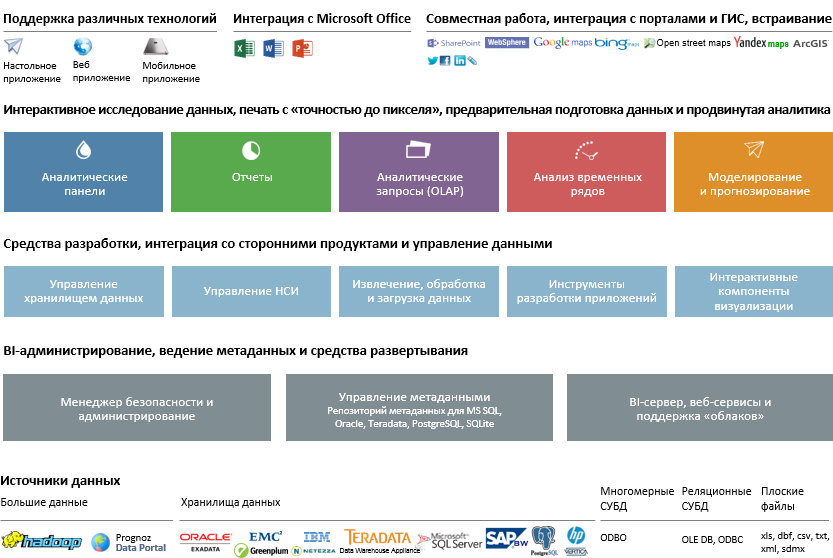Click the Большие данные label
This screenshot has width=833, height=558.
coord(44,502)
